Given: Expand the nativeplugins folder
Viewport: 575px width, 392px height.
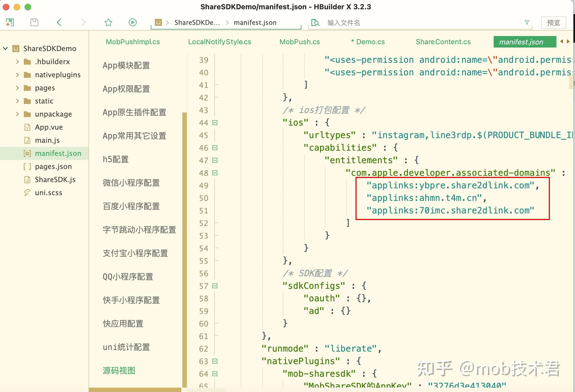Looking at the screenshot, I should pyautogui.click(x=17, y=75).
